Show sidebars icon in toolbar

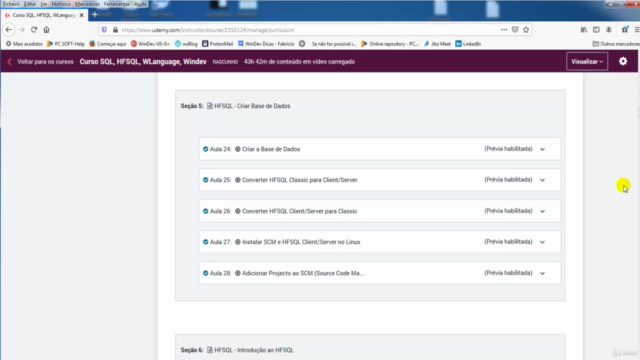click(596, 30)
